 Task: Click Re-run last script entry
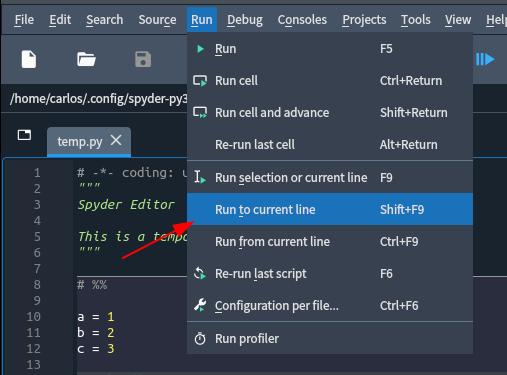click(x=330, y=274)
